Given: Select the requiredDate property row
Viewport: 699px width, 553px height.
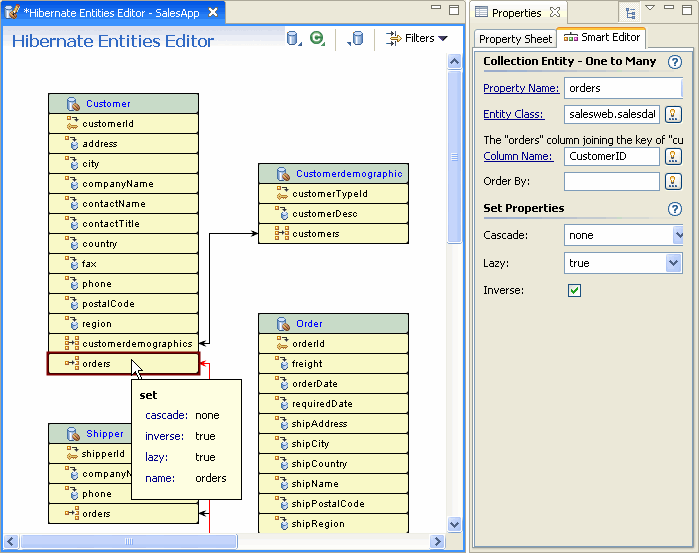Looking at the screenshot, I should pyautogui.click(x=333, y=404).
